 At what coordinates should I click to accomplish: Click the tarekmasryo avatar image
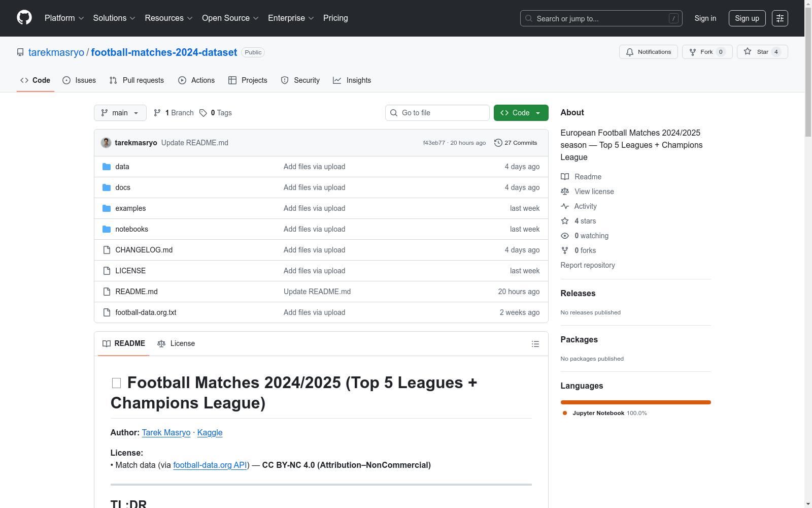point(106,143)
